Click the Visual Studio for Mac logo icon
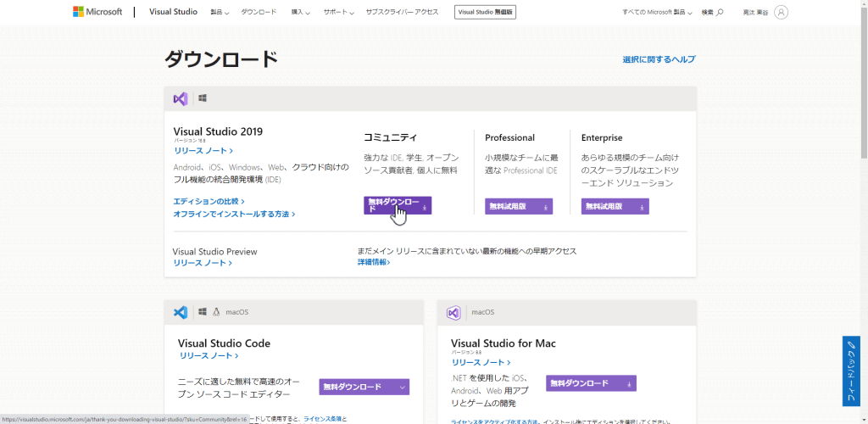The width and height of the screenshot is (868, 424). (453, 312)
